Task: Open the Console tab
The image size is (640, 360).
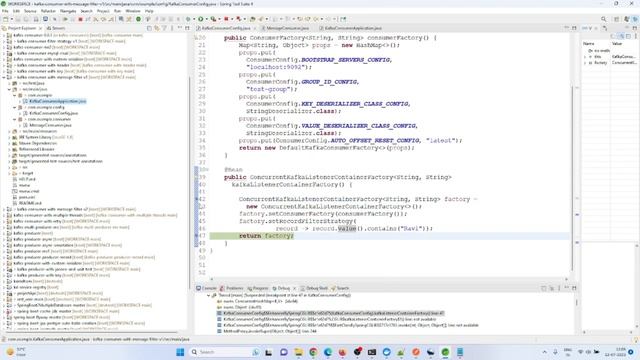Action: pos(207,288)
